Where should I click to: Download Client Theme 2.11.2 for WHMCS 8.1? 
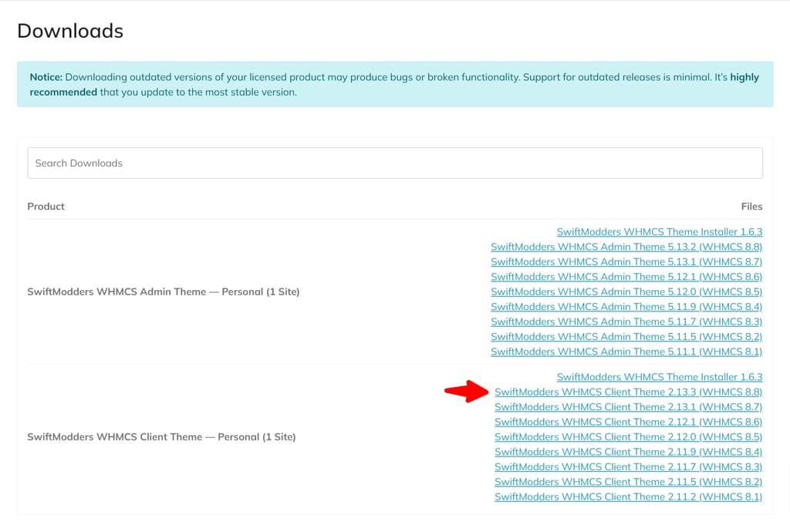(x=628, y=497)
